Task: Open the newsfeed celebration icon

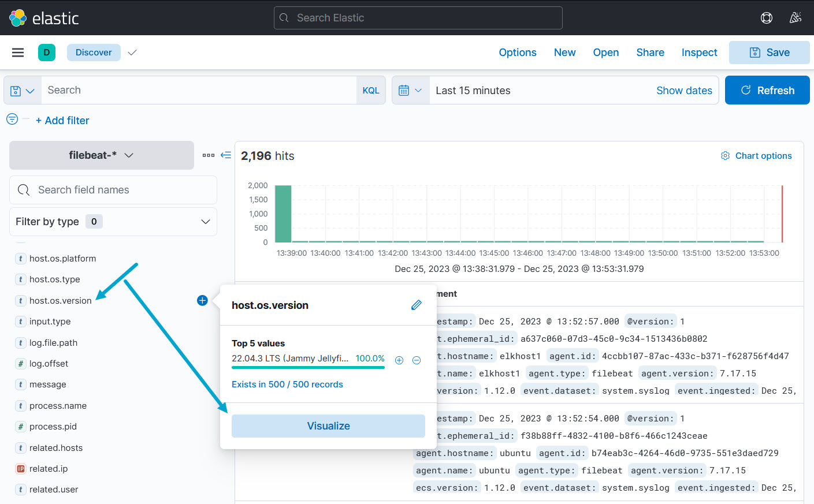Action: (x=796, y=18)
